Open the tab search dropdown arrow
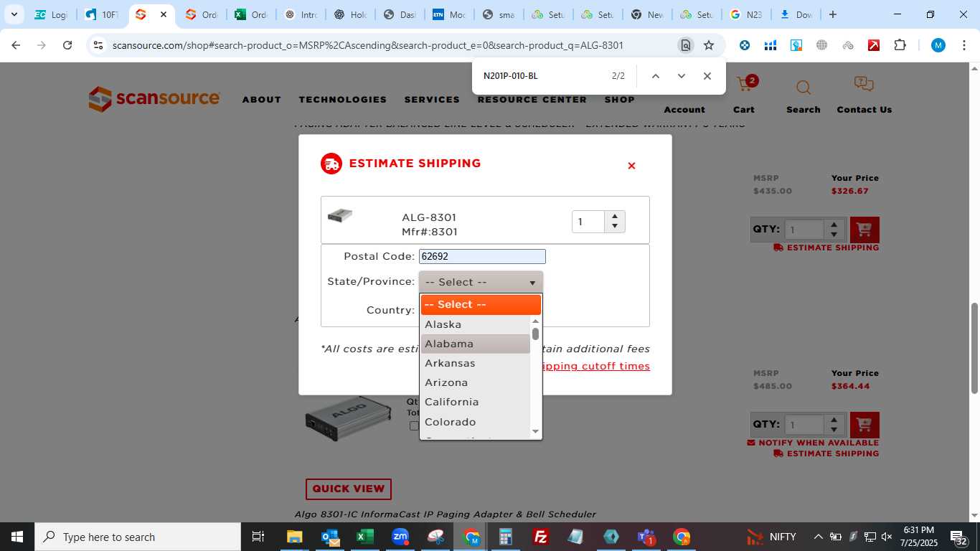 tap(14, 14)
